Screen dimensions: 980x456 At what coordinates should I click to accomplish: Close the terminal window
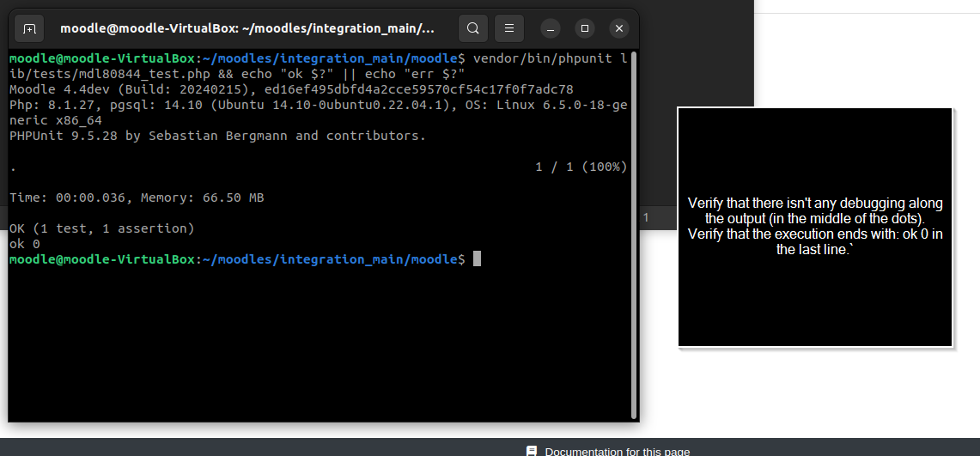point(619,28)
